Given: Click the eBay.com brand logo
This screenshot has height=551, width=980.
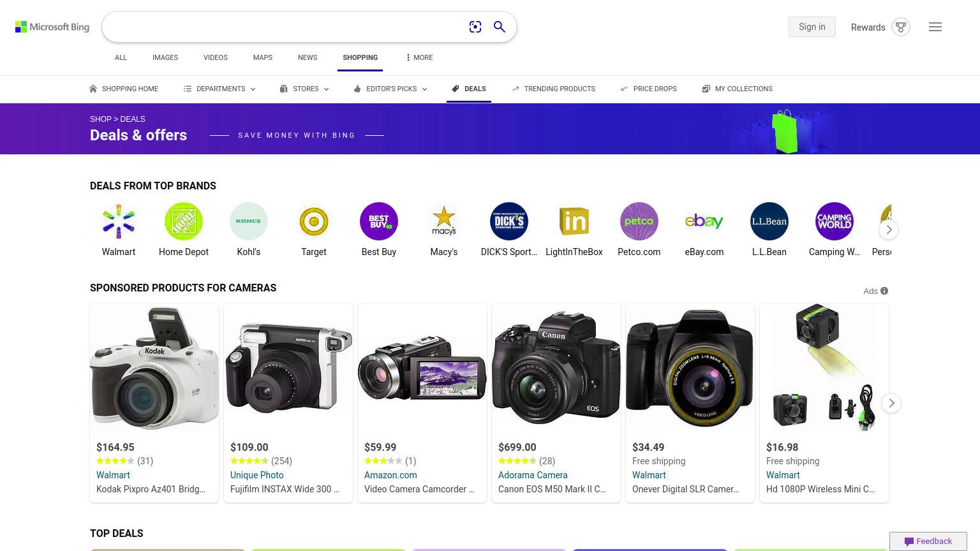Looking at the screenshot, I should [x=704, y=221].
